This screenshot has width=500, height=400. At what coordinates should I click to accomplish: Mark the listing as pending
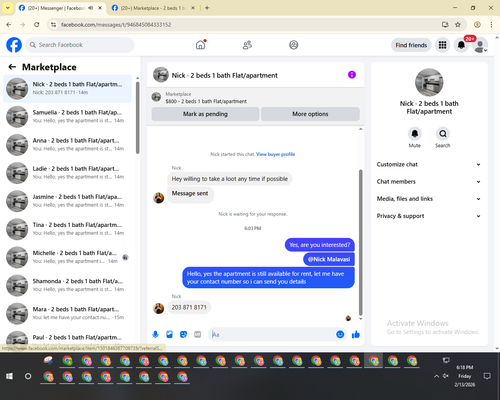pyautogui.click(x=205, y=114)
